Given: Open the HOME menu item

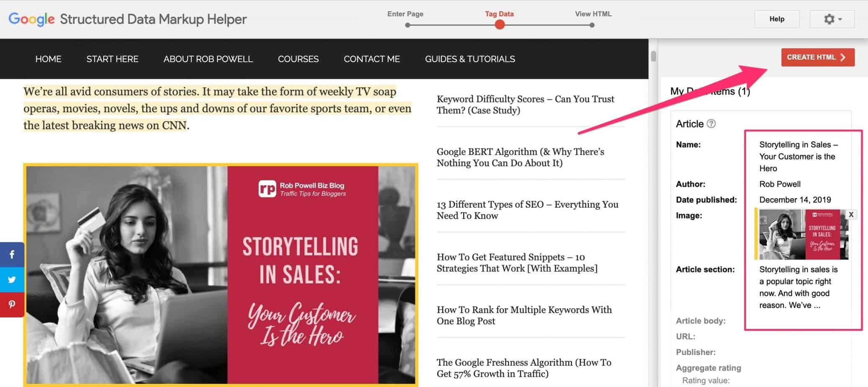Looking at the screenshot, I should click(48, 59).
